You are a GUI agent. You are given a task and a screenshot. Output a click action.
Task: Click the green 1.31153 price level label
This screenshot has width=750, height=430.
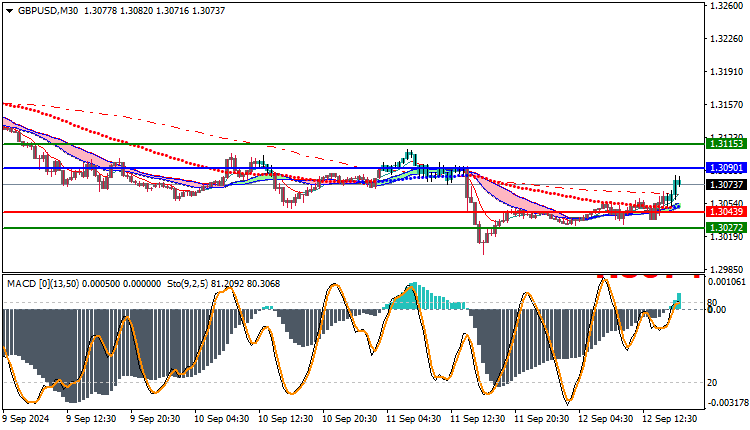point(726,143)
